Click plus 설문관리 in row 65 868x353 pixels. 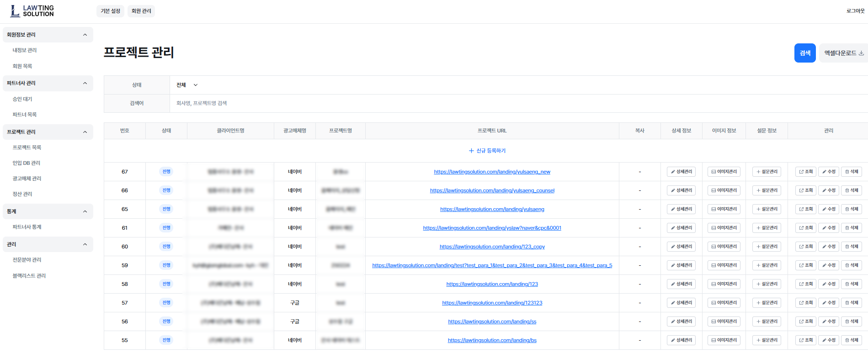tap(767, 209)
